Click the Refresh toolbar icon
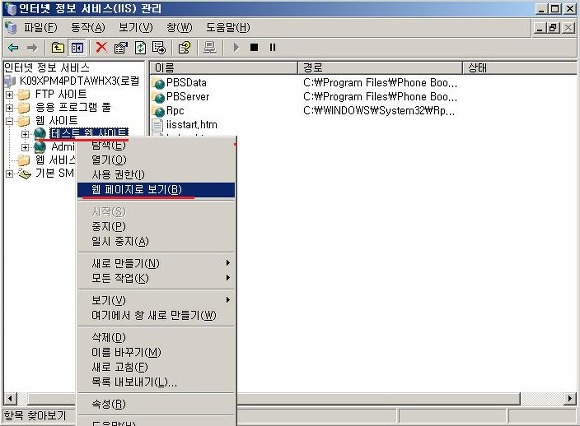This screenshot has width=580, height=426. coord(140,48)
